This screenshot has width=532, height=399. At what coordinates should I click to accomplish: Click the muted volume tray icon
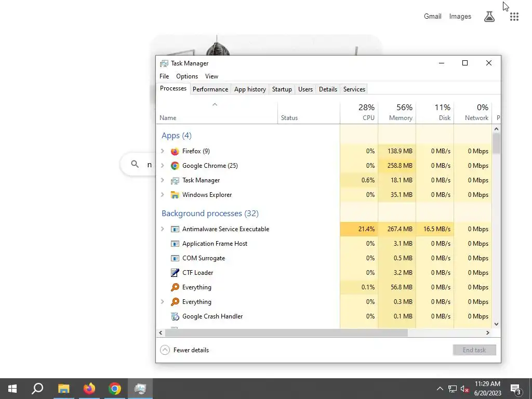[465, 389]
